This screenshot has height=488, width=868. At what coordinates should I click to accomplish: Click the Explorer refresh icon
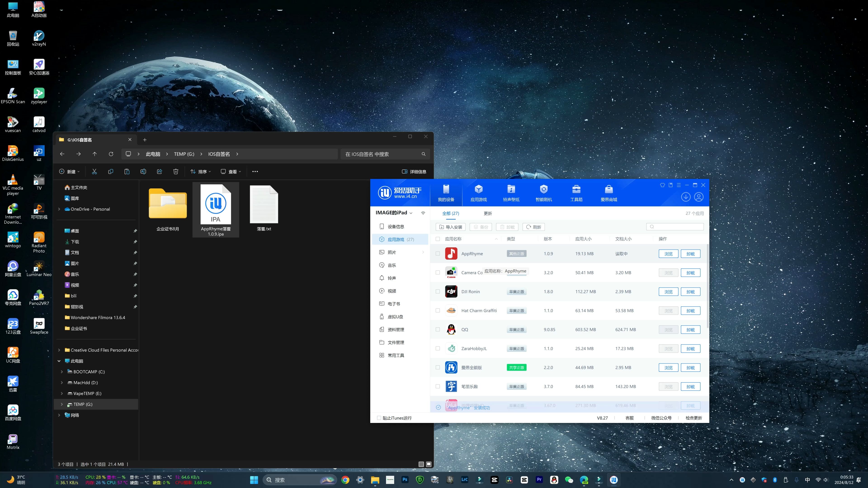pos(111,154)
